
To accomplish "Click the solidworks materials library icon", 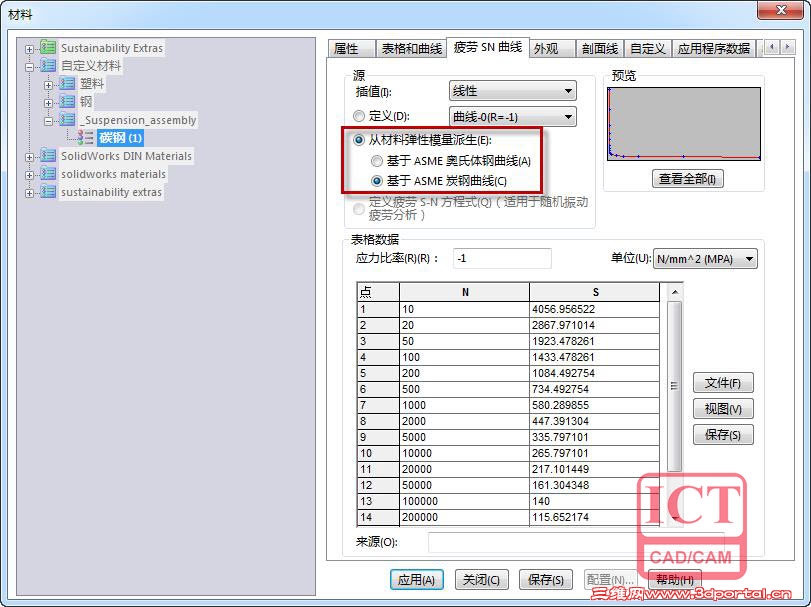I will pos(48,174).
